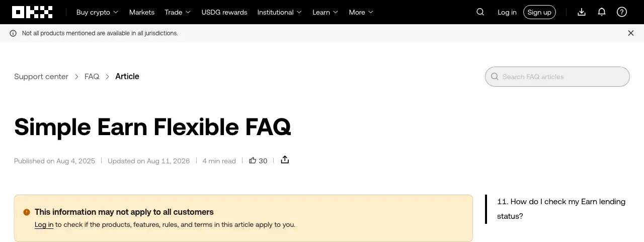644x242 pixels.
Task: Click the Sign up button
Action: coord(539,12)
